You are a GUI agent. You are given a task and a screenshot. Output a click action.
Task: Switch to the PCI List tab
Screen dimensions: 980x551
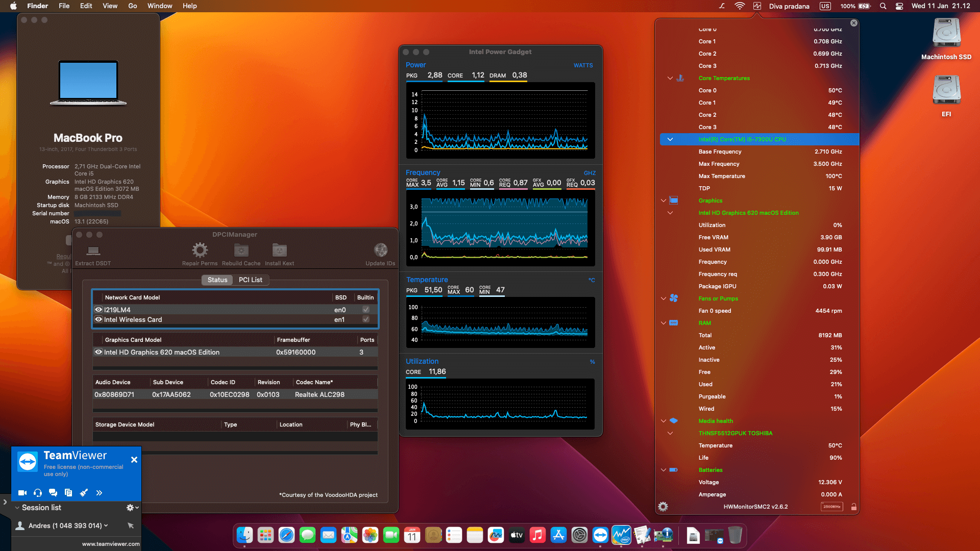click(251, 280)
